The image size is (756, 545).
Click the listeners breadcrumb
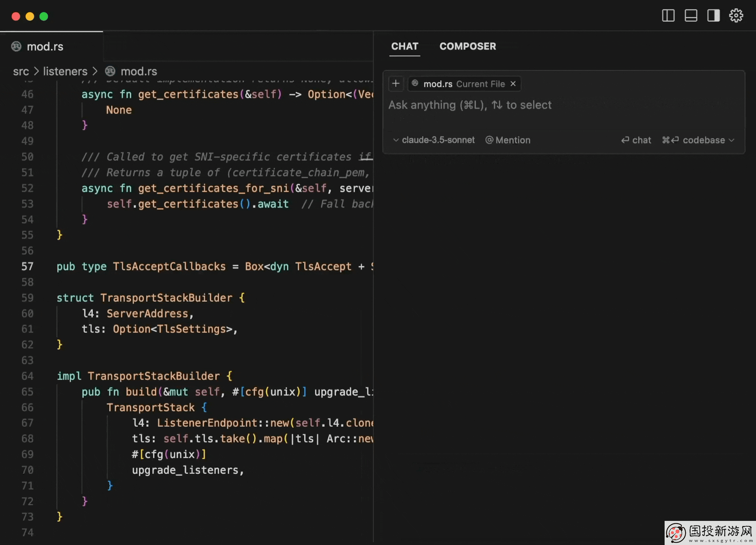point(65,71)
